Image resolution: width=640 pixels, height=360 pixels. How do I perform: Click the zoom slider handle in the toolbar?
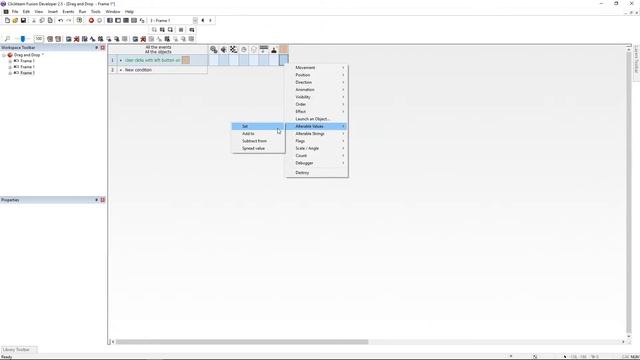(x=23, y=39)
